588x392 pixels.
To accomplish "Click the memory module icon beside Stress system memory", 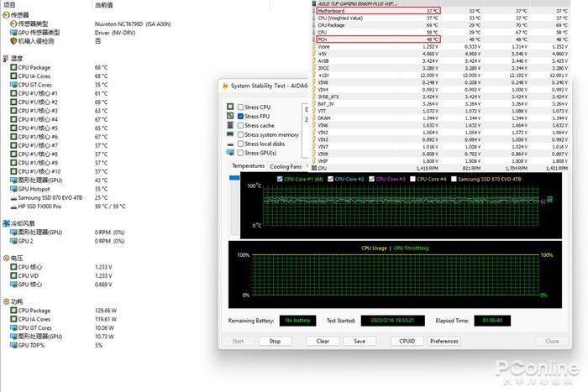I will point(230,133).
